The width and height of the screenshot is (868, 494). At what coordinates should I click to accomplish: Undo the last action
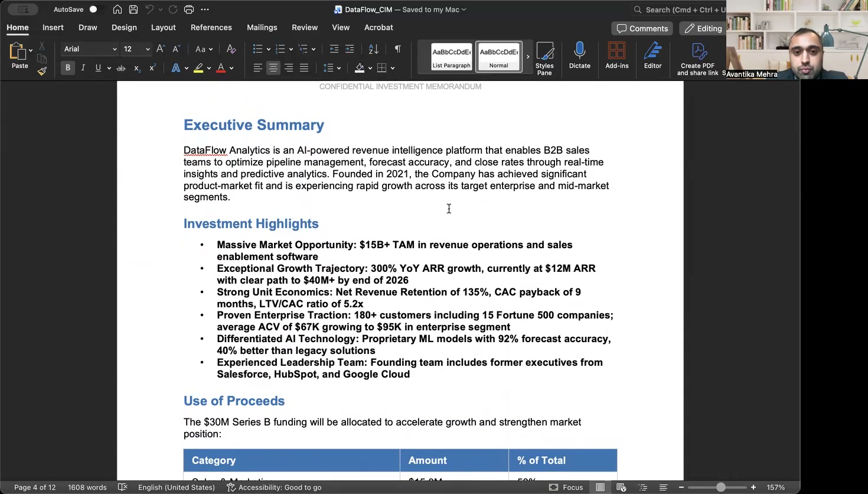click(149, 9)
